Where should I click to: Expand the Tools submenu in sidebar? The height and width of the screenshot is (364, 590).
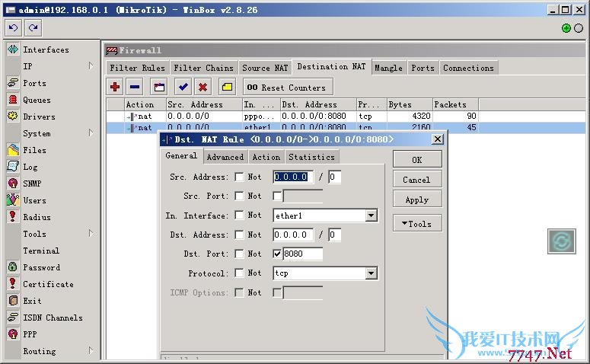click(x=91, y=233)
